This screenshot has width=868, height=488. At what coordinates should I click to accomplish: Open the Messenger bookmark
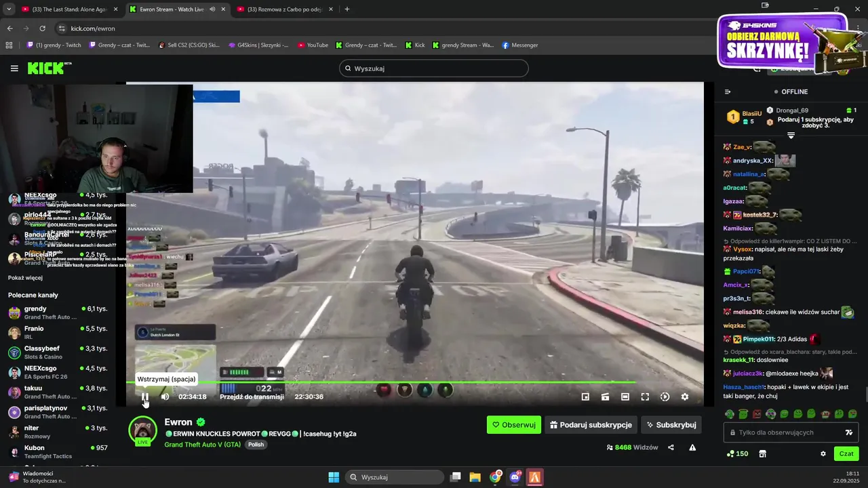[x=520, y=45]
